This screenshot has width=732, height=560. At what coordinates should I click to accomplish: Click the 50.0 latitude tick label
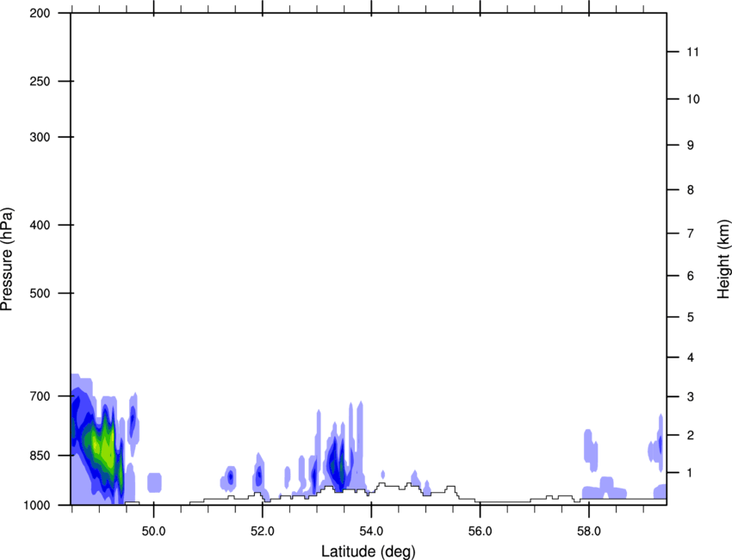(x=153, y=532)
